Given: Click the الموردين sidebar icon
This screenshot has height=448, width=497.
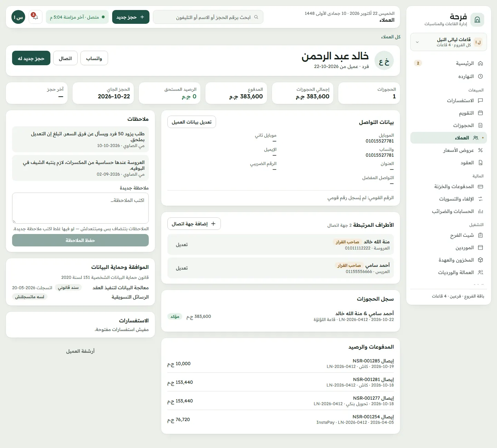Looking at the screenshot, I should (x=480, y=247).
